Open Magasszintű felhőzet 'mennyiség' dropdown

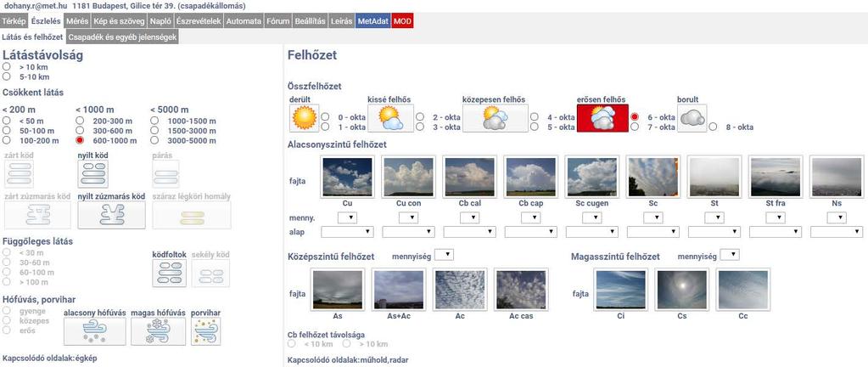tap(731, 255)
